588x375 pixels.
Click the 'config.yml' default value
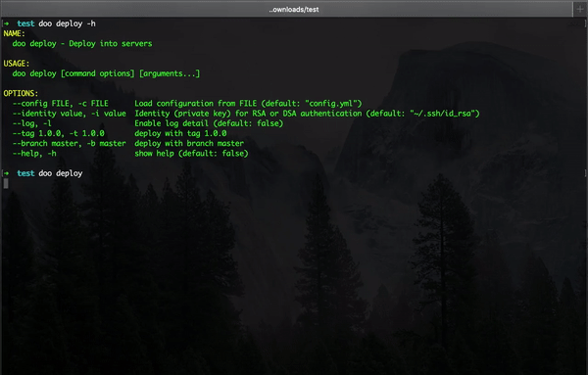331,104
